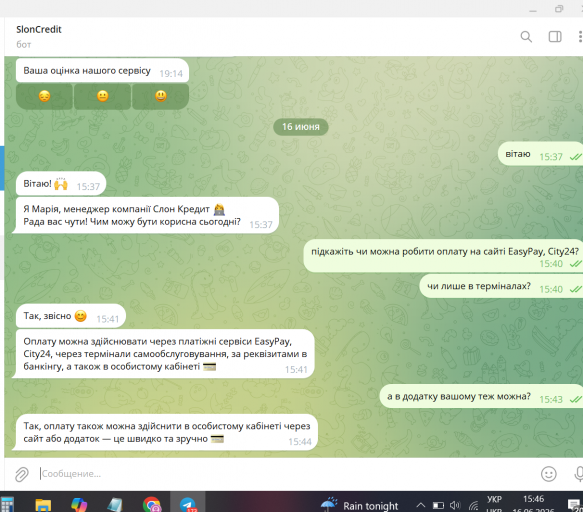This screenshot has height=512, width=583.
Task: Rate service with neutral face emoji
Action: [103, 96]
